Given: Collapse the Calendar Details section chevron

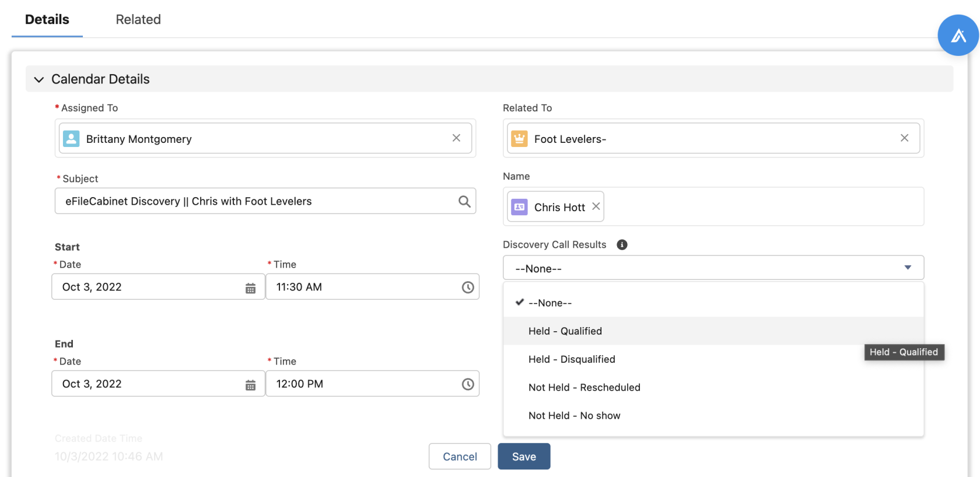Looking at the screenshot, I should coord(39,79).
